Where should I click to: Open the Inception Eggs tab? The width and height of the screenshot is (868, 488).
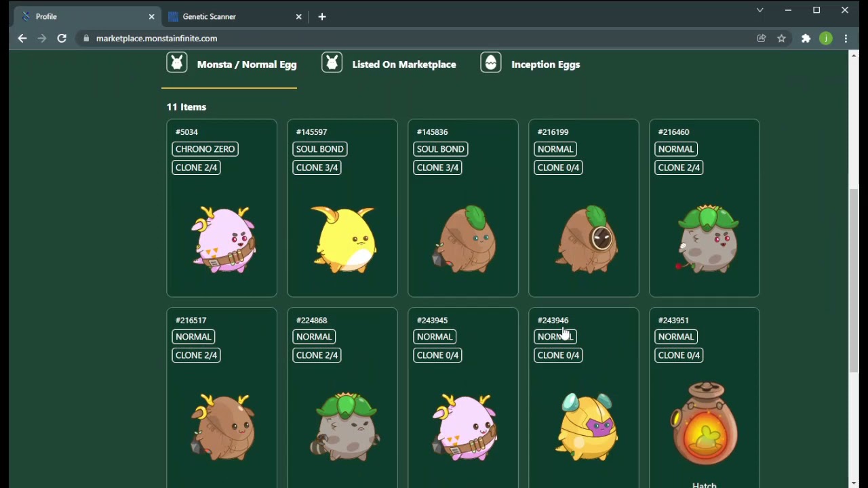point(530,64)
